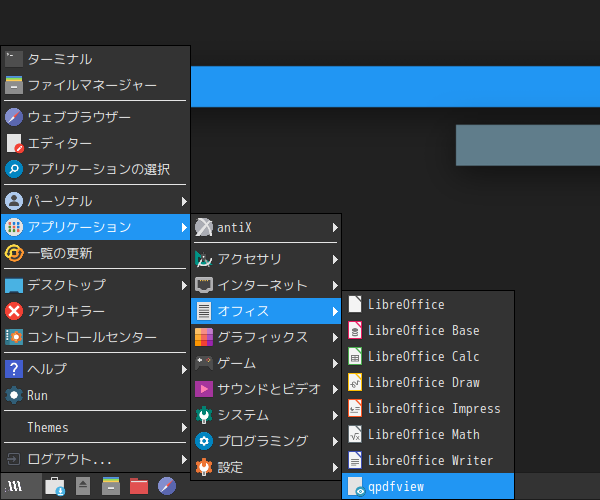This screenshot has width=600, height=500.
Task: Expand the オフィス submenu arrow
Action: [335, 311]
